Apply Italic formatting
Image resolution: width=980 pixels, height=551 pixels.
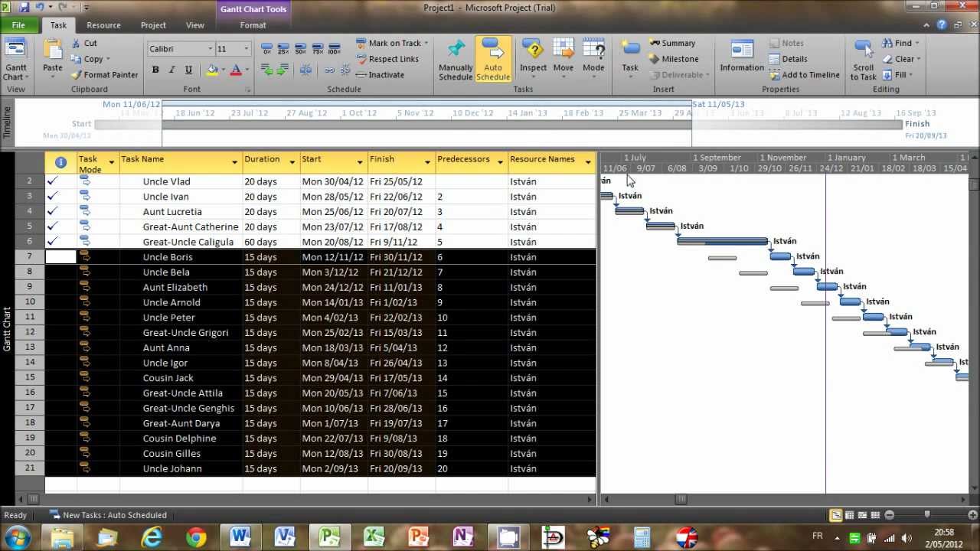(x=172, y=70)
